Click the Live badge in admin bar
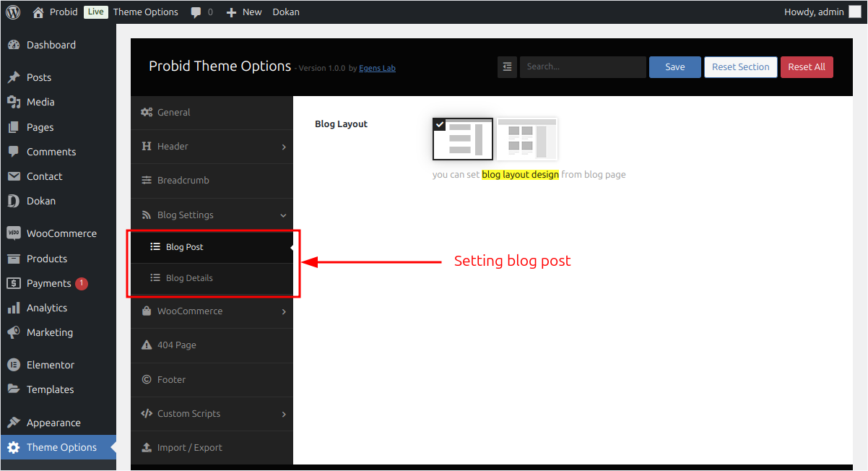Image resolution: width=868 pixels, height=471 pixels. tap(95, 12)
